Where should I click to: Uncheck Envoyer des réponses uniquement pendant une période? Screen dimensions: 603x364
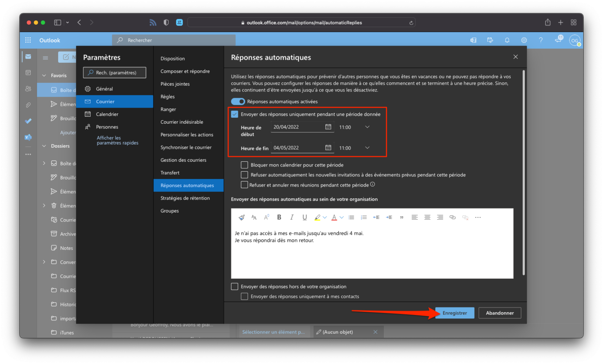(235, 114)
